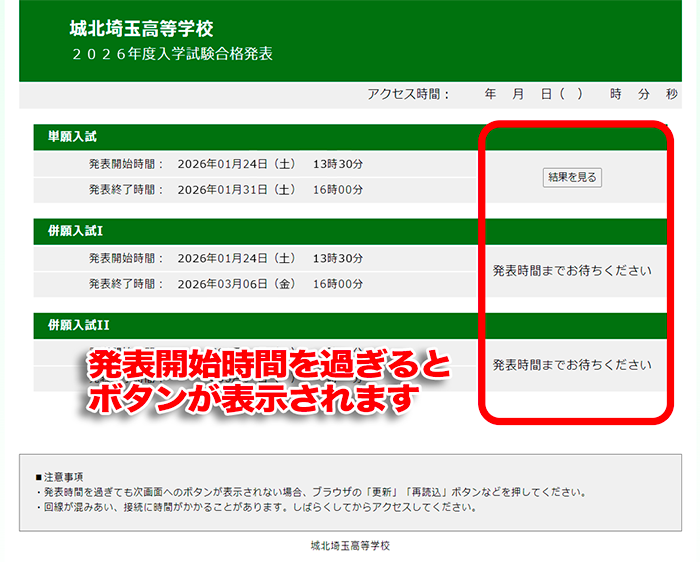Click the ■注意事項 heading

tap(59, 477)
